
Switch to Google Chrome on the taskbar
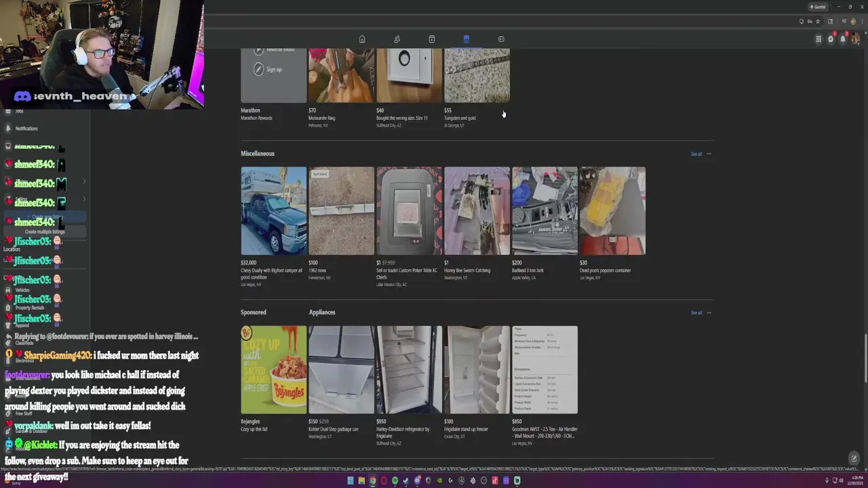pyautogui.click(x=372, y=481)
